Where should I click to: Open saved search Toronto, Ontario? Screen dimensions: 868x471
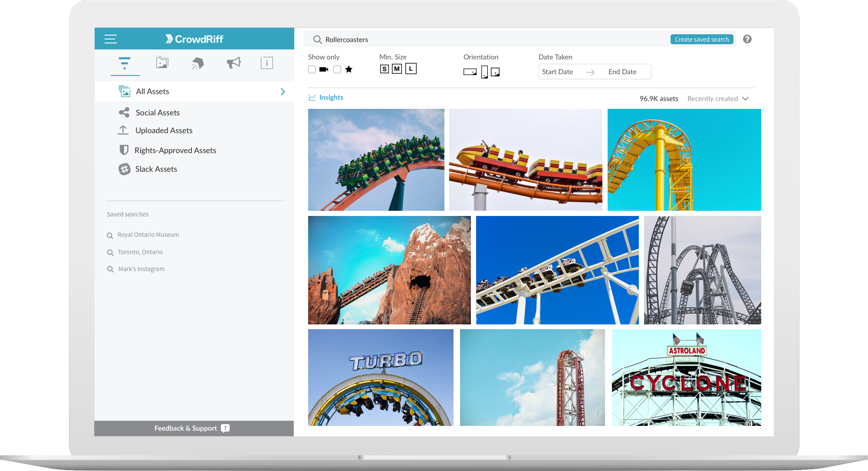pyautogui.click(x=140, y=252)
